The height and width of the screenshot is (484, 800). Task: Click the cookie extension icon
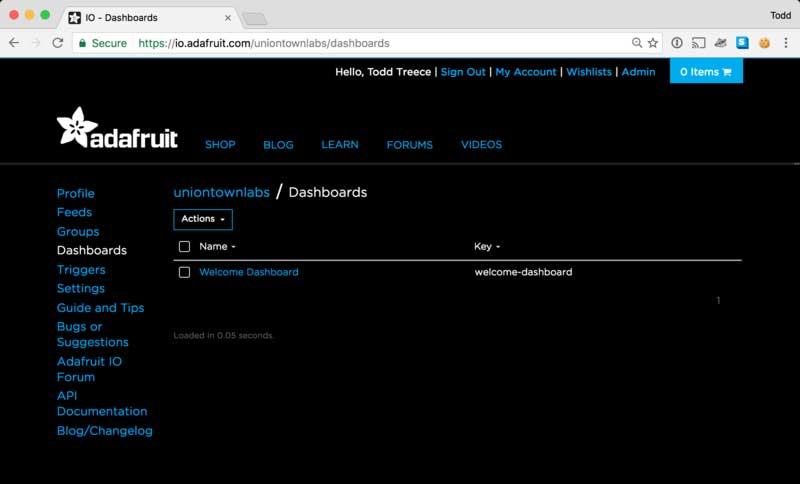[x=764, y=43]
